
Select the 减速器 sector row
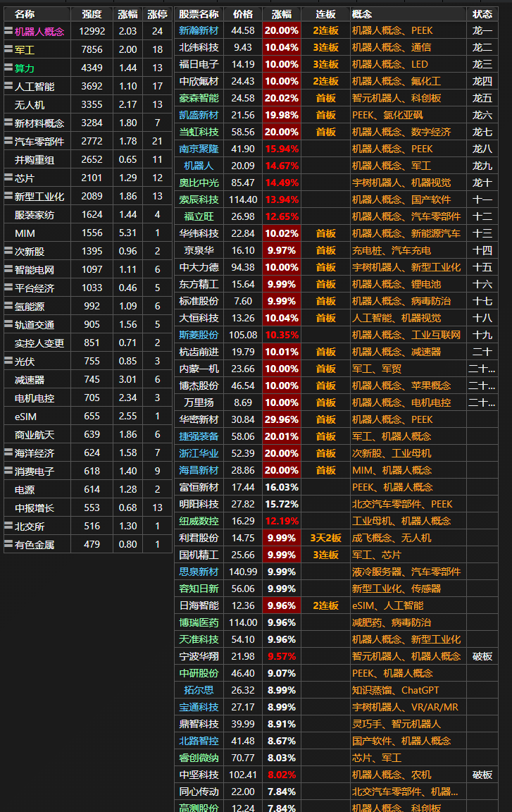pyautogui.click(x=88, y=380)
